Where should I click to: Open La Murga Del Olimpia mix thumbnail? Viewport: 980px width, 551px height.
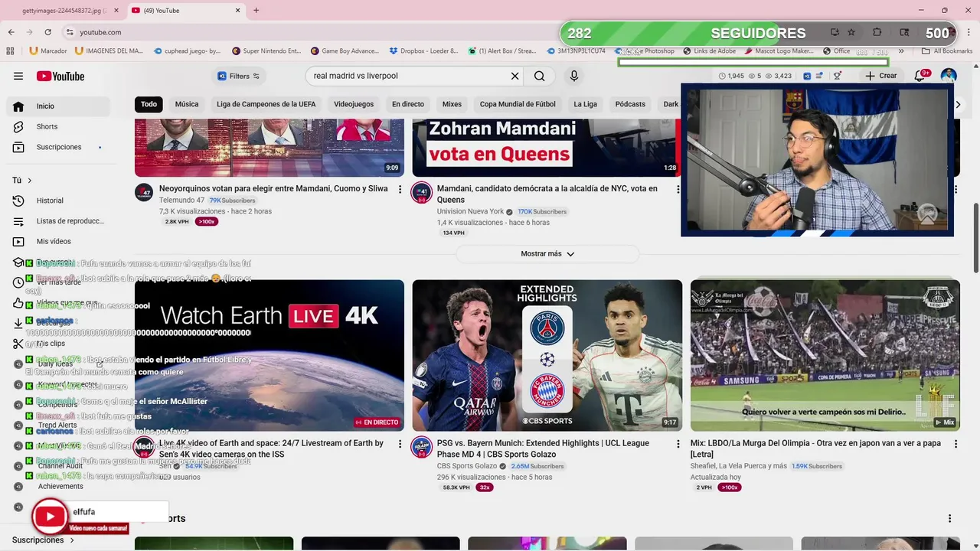pos(825,355)
